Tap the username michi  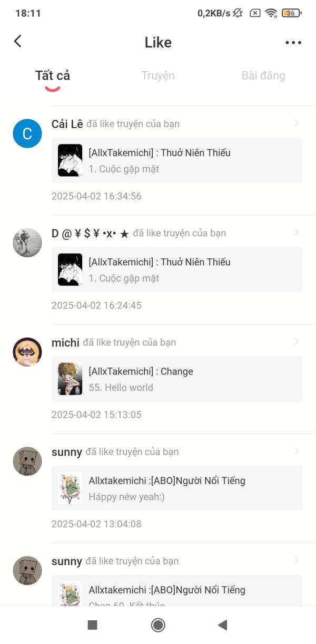(65, 343)
